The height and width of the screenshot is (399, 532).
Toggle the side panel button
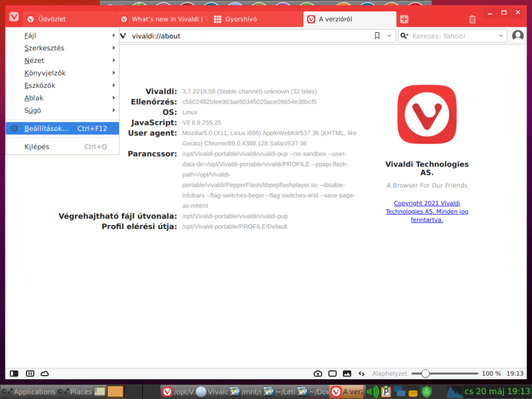pos(14,373)
